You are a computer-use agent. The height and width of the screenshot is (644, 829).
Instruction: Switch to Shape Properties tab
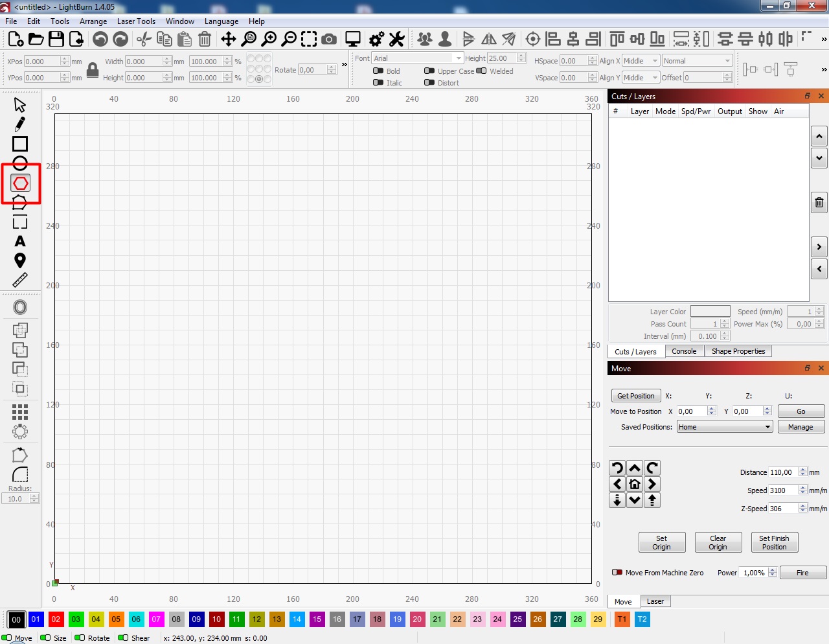tap(738, 351)
